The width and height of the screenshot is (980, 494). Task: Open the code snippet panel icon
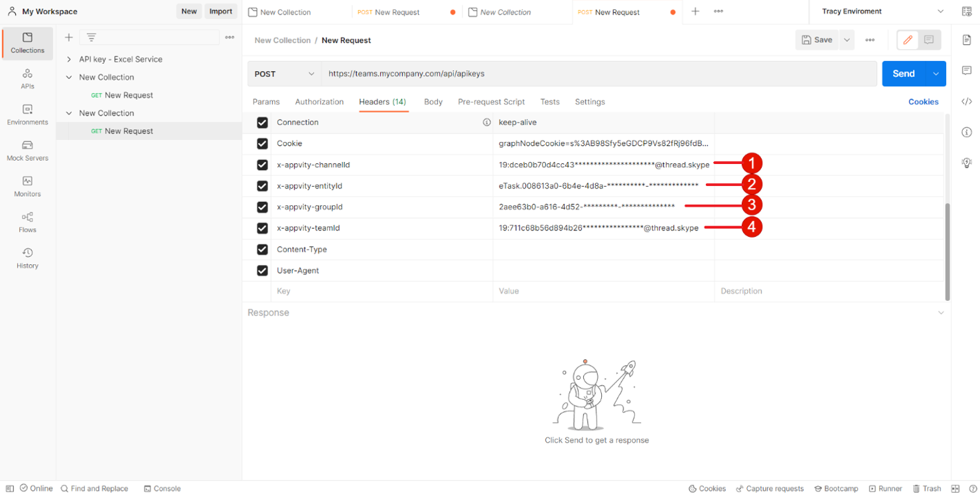[x=967, y=102]
